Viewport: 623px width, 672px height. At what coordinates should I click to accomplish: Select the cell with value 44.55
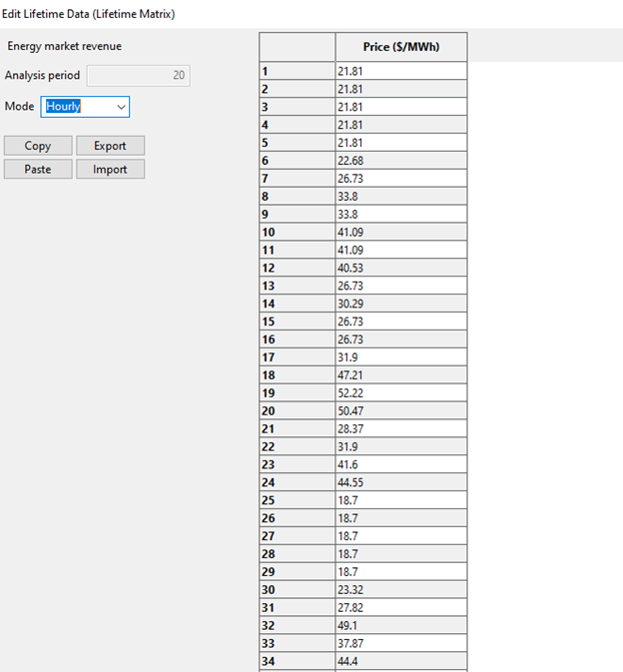click(400, 482)
